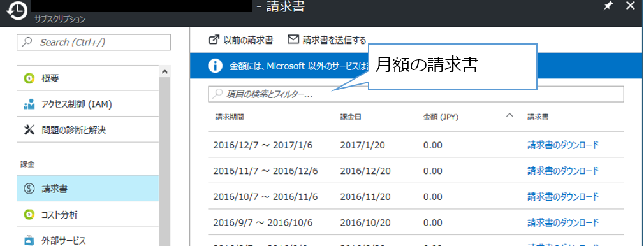This screenshot has width=644, height=251.
Task: Click 概要 in the sidebar
Action: click(87, 78)
